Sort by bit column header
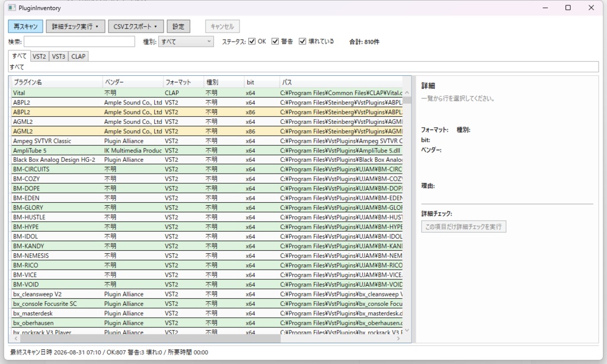The width and height of the screenshot is (607, 364). tap(262, 82)
